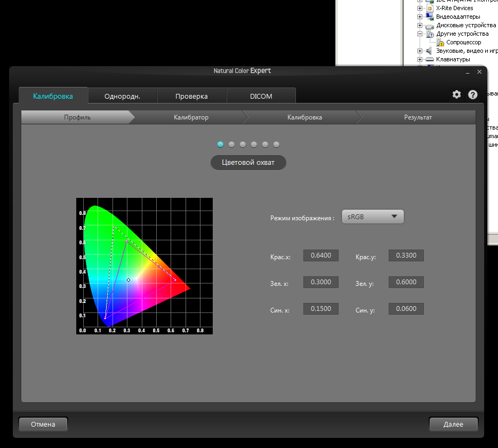Viewport: 498px width, 448px height.
Task: Select X-Rite Devices item in Device Manager
Action: click(454, 8)
